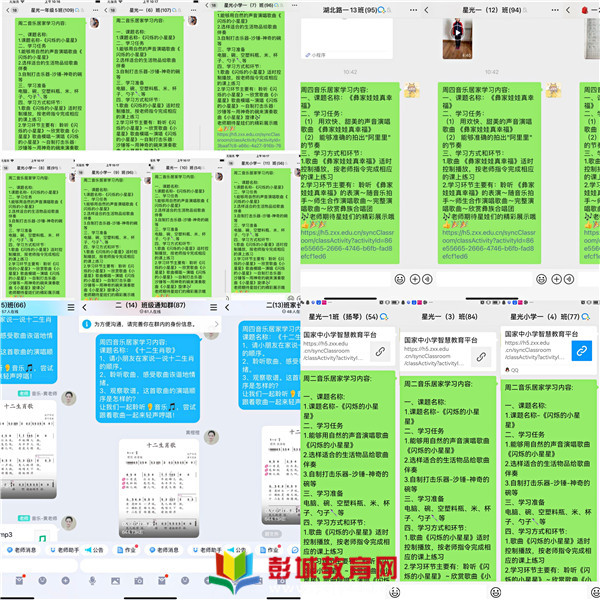Open more options in 湖北路一13班(95) chat

(413, 10)
